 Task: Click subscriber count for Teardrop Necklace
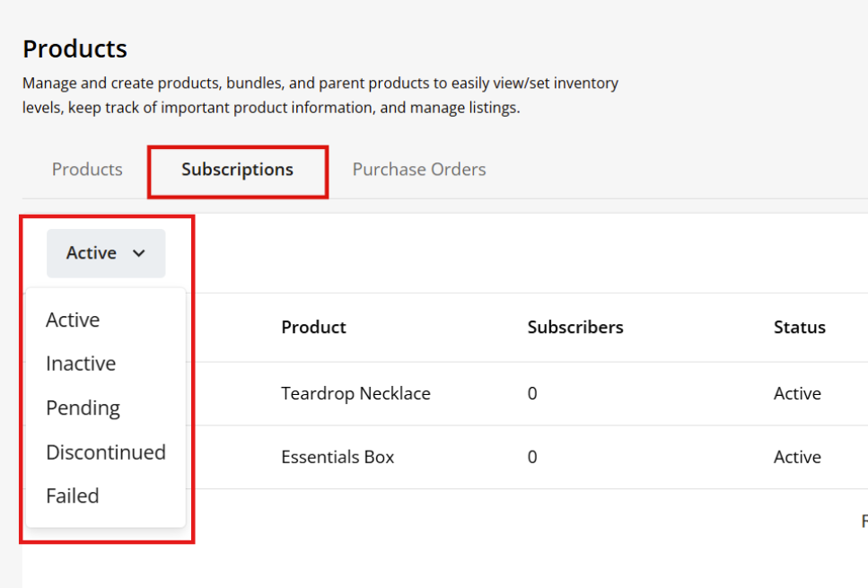tap(532, 393)
